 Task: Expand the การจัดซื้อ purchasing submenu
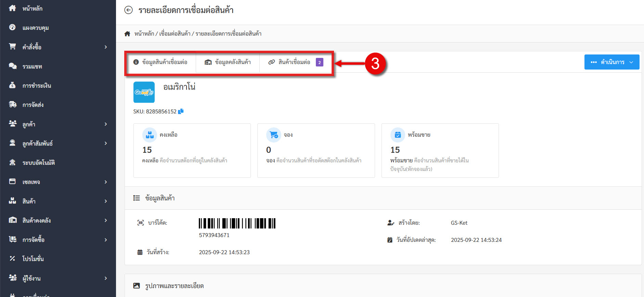pyautogui.click(x=105, y=240)
